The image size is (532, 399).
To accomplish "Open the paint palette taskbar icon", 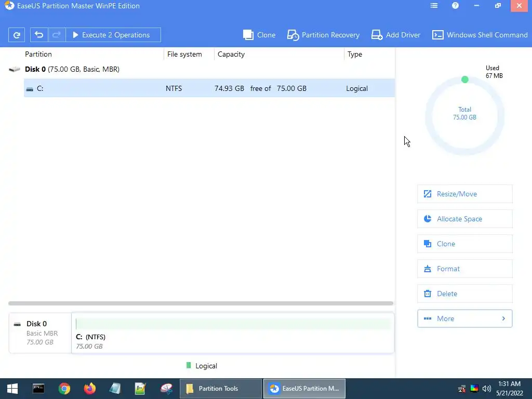I will click(166, 389).
